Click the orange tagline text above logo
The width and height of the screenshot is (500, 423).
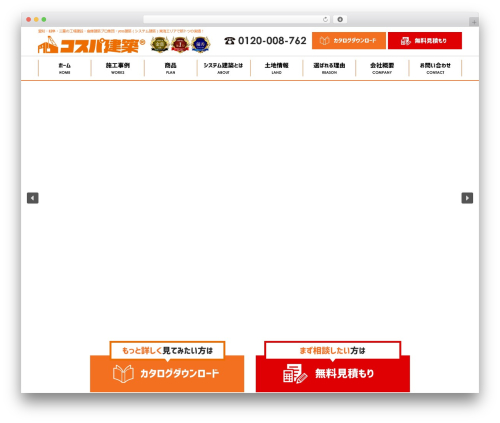tap(121, 31)
